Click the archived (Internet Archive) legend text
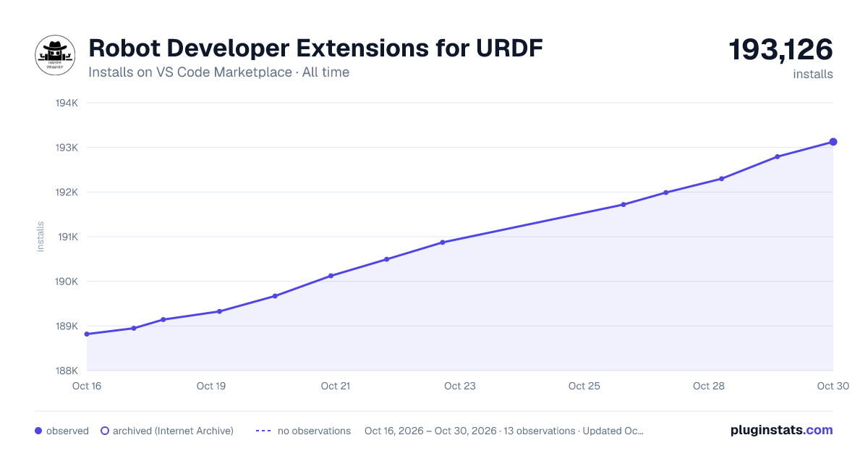This screenshot has width=868, height=456. 173,431
